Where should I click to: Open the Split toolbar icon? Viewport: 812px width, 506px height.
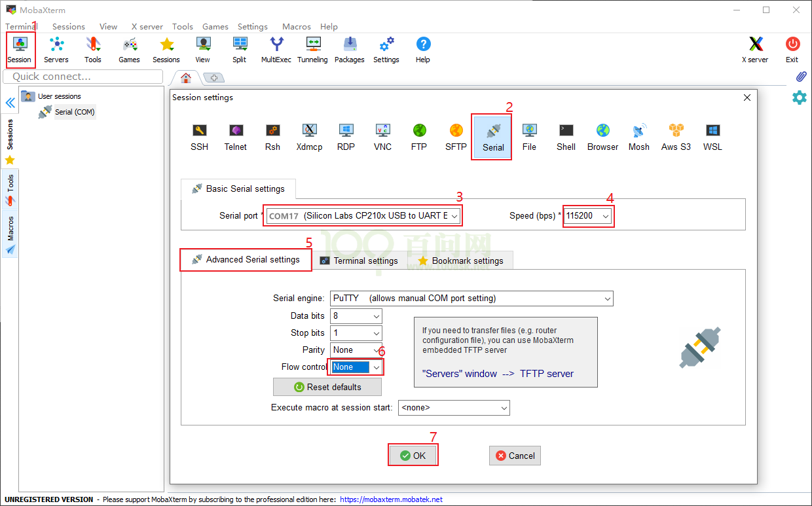(x=240, y=50)
